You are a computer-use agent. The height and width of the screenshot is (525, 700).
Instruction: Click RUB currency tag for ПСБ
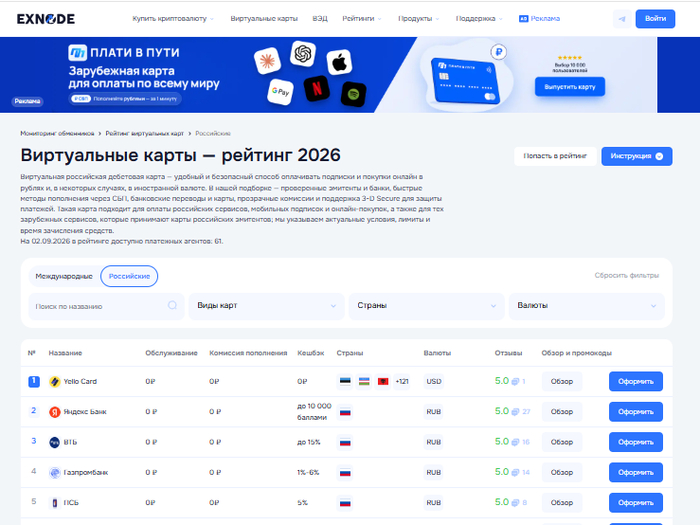[434, 503]
